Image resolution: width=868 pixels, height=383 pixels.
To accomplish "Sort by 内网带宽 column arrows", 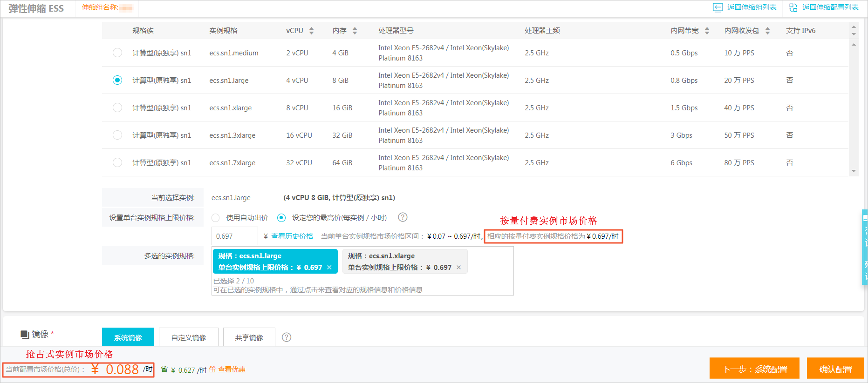I will (707, 31).
